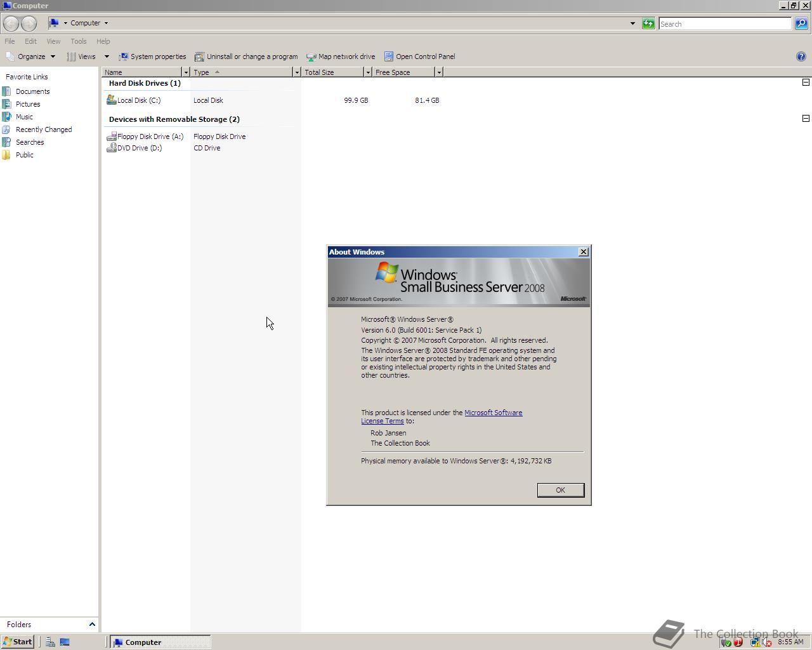Click the Computer taskbar button
The image size is (812, 650).
coord(160,642)
